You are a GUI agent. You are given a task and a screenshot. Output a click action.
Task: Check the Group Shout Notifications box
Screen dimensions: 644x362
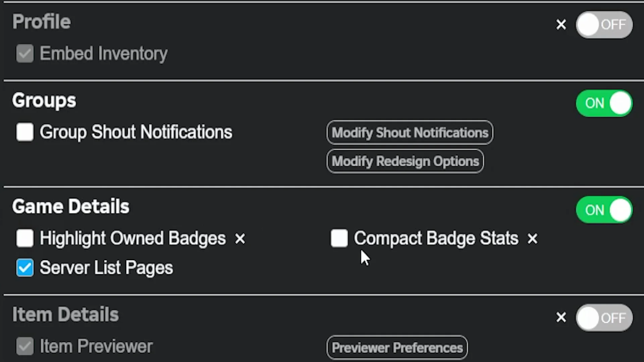(25, 132)
